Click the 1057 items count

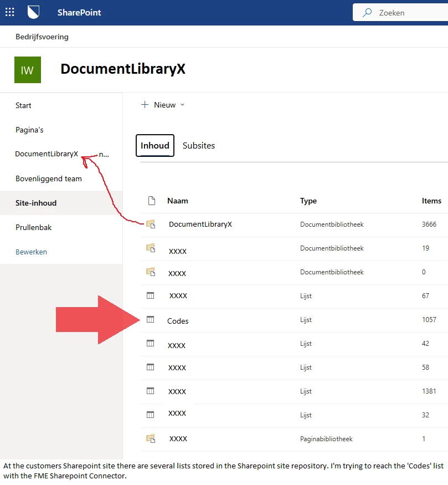[x=429, y=319]
